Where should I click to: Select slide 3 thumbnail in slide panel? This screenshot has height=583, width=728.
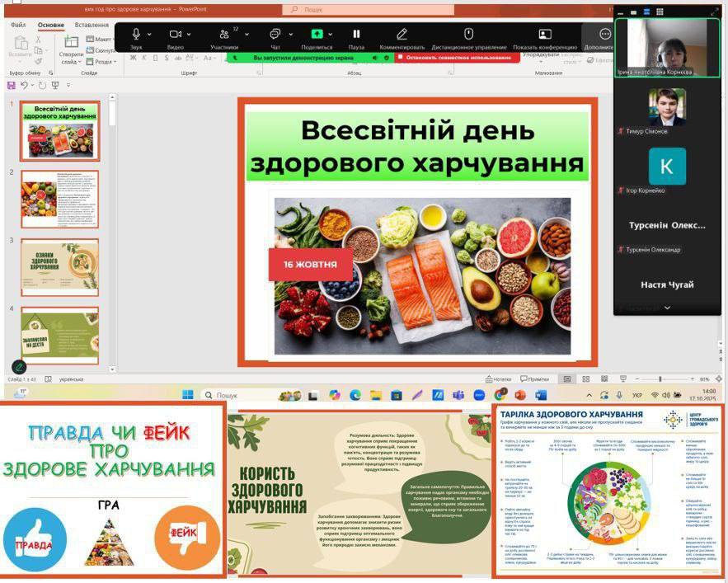coord(59,267)
